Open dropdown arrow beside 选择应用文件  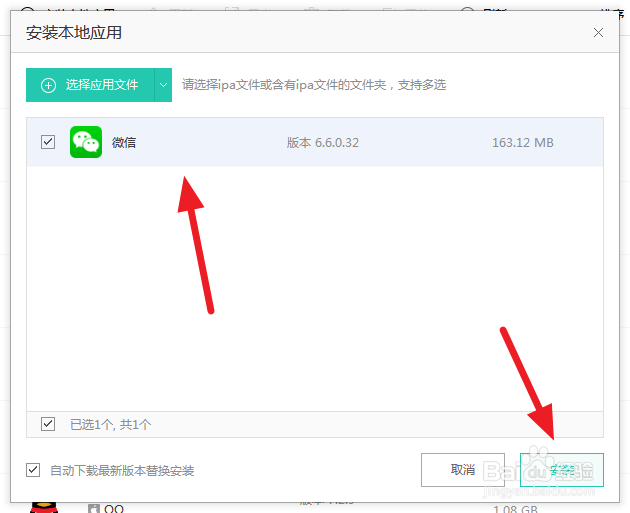coord(164,85)
